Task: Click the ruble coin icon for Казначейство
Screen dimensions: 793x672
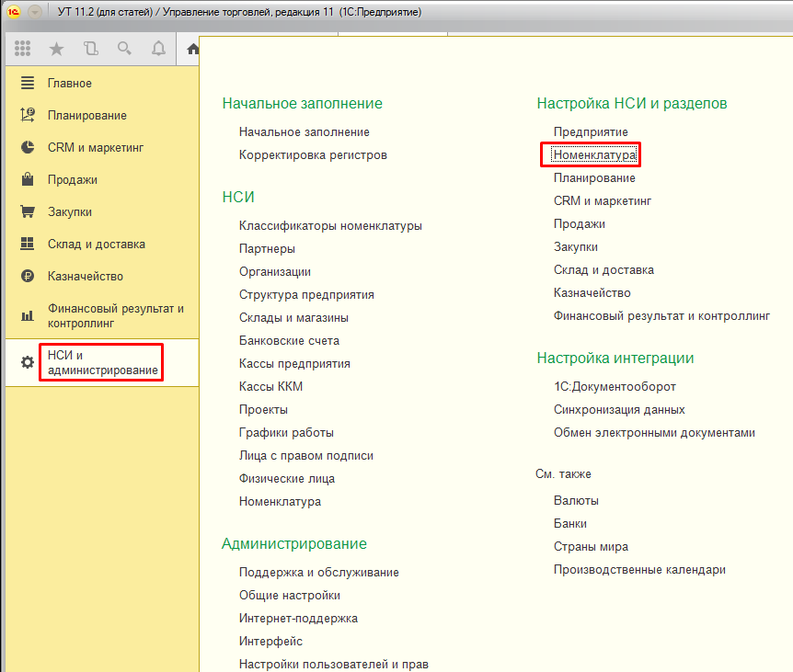Action: point(28,277)
